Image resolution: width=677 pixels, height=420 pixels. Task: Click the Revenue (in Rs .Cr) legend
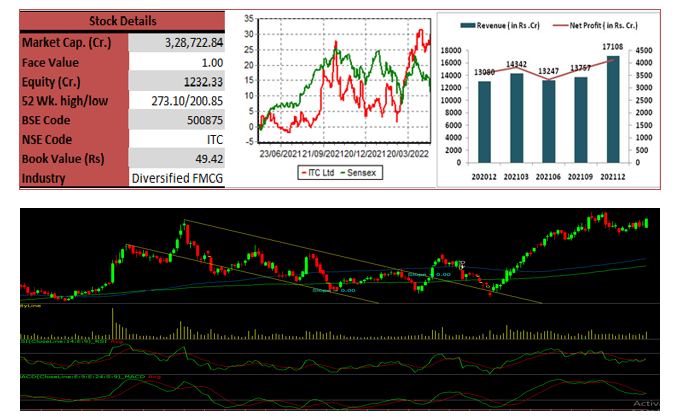tap(500, 25)
